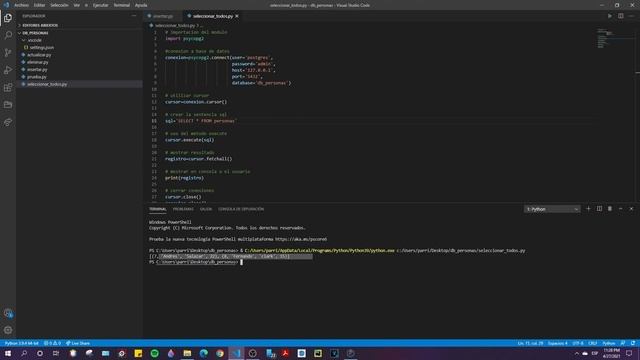
Task: Maximize the terminal panel size
Action: [x=620, y=209]
